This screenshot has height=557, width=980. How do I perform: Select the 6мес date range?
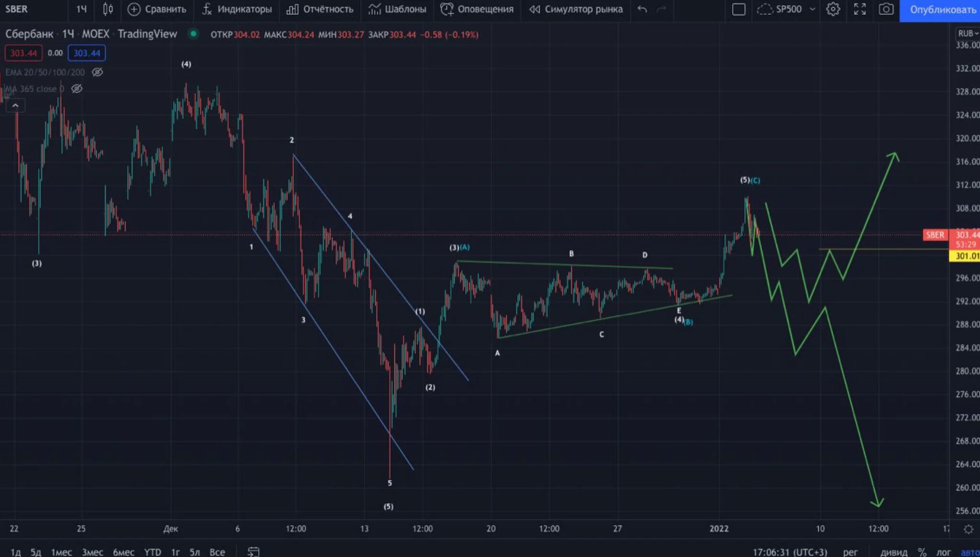point(123,552)
